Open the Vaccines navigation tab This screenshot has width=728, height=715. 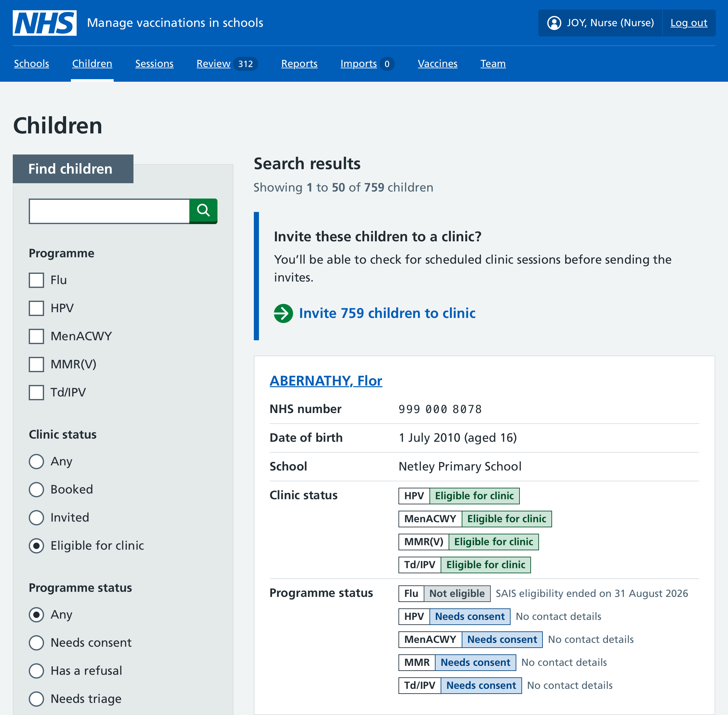point(438,64)
